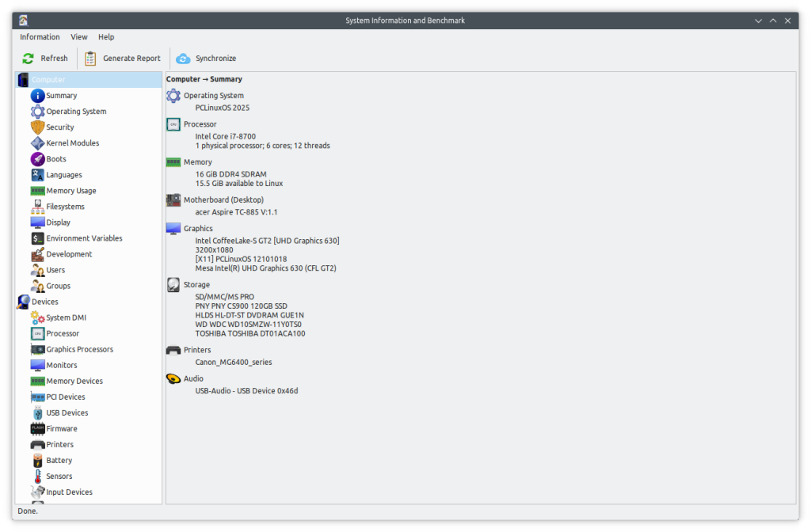
Task: Select the Boots rocket icon
Action: tap(37, 159)
